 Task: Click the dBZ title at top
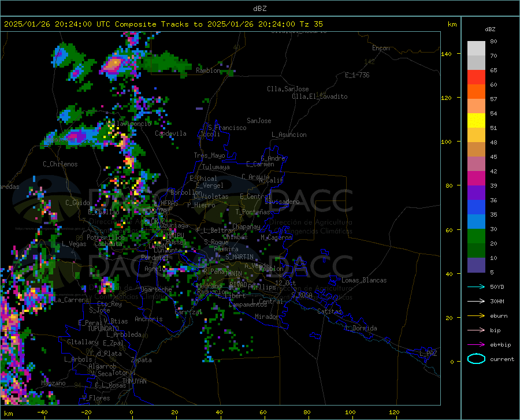click(259, 9)
